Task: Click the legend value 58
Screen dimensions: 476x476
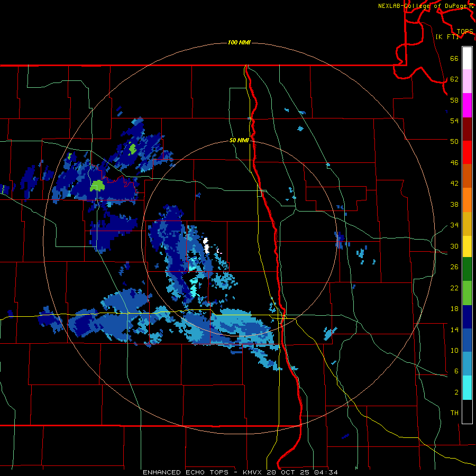Action: point(454,100)
